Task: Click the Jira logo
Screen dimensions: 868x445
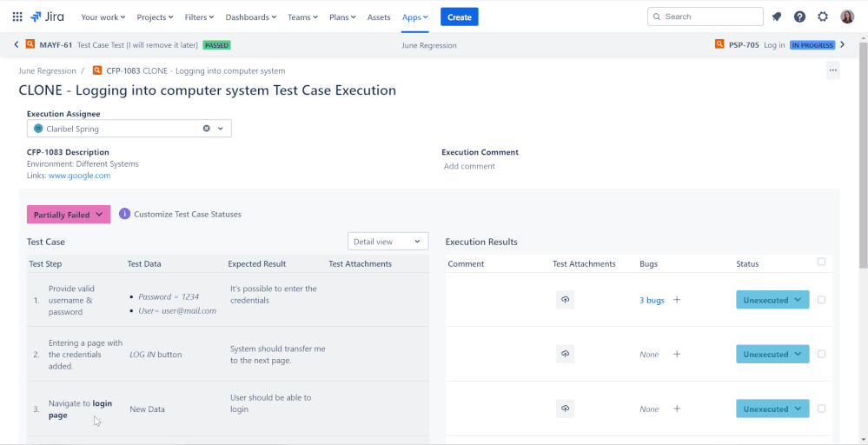Action: coord(47,17)
